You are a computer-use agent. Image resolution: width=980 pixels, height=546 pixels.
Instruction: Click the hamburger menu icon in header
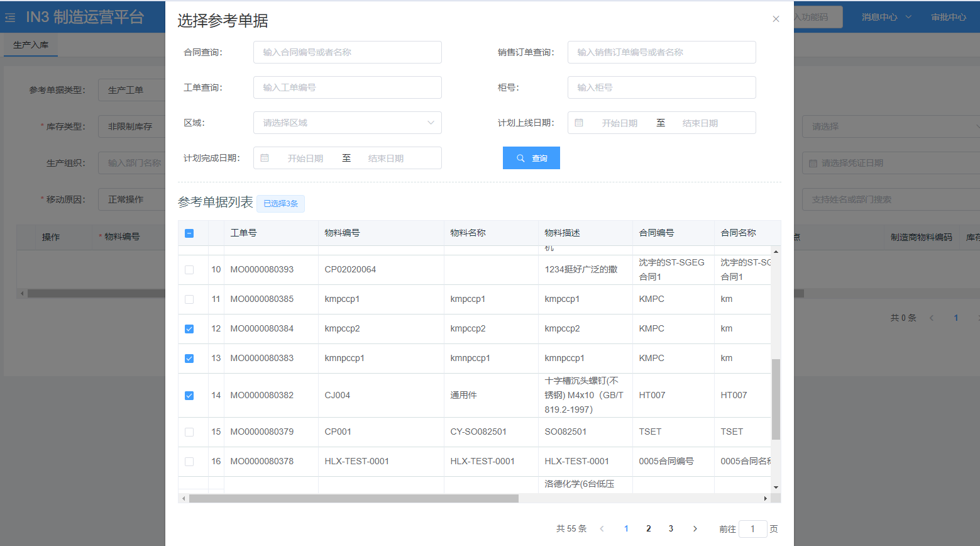coord(10,18)
